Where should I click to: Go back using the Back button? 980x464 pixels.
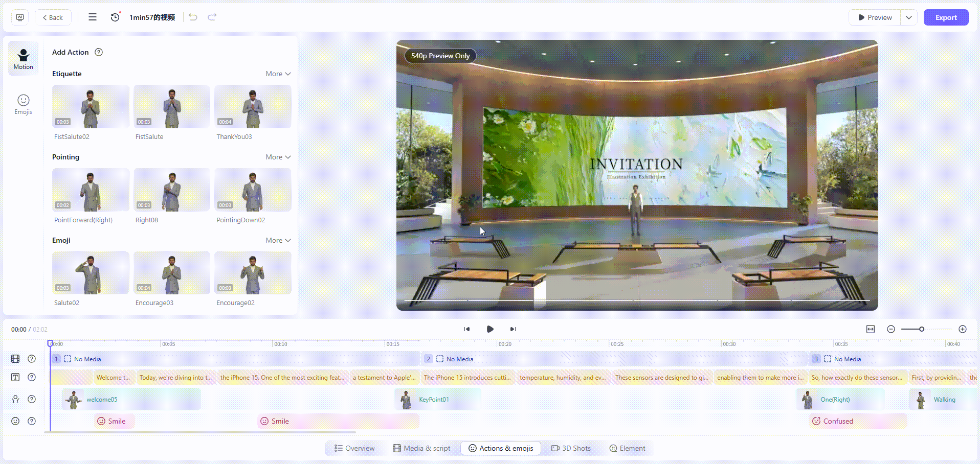53,17
